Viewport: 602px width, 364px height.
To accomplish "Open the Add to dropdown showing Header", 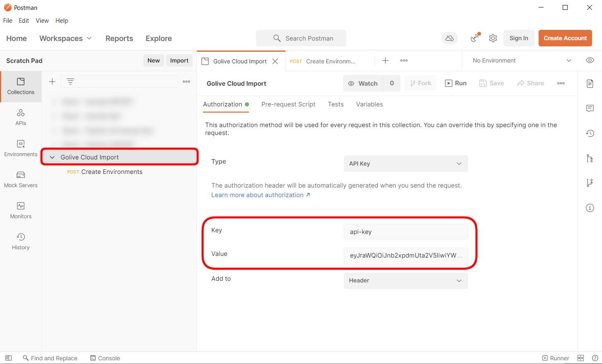I will click(x=406, y=280).
